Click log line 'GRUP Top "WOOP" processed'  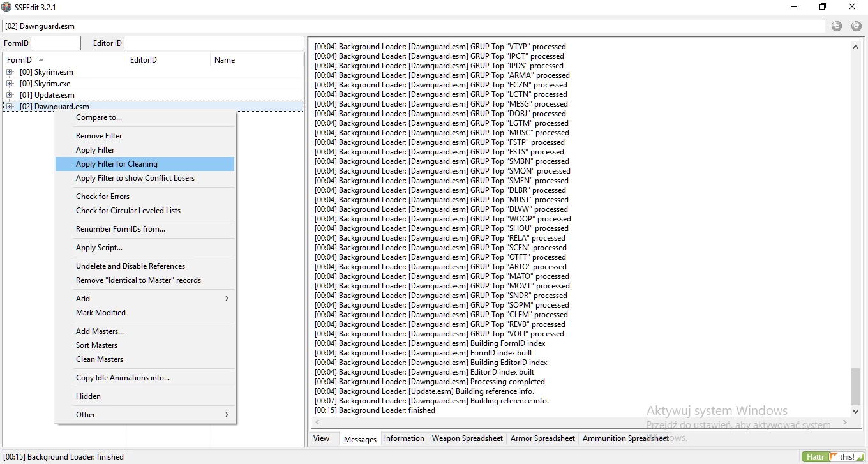[442, 219]
